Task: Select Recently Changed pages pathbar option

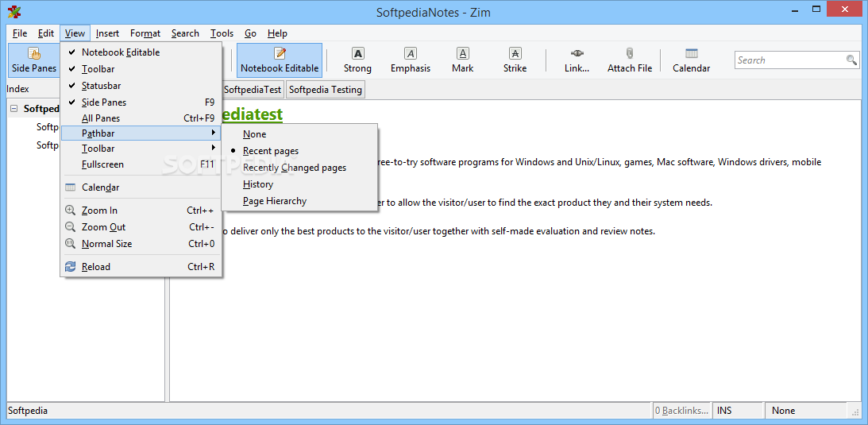Action: tap(299, 168)
